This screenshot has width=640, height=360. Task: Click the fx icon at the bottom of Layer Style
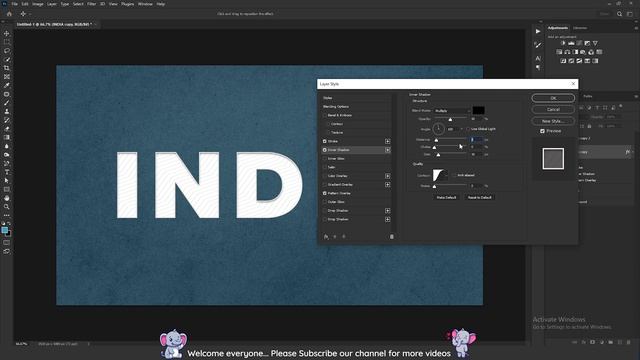click(326, 237)
